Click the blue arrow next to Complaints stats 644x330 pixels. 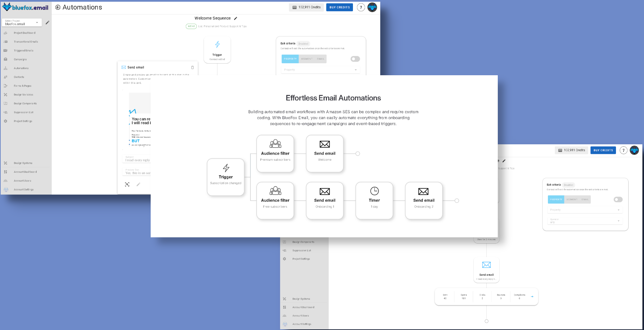click(x=532, y=296)
